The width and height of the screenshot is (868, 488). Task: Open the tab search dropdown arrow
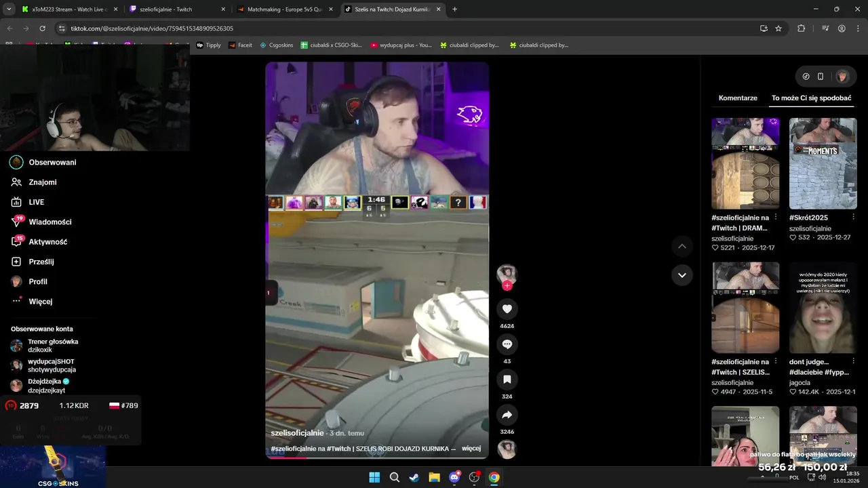(9, 9)
